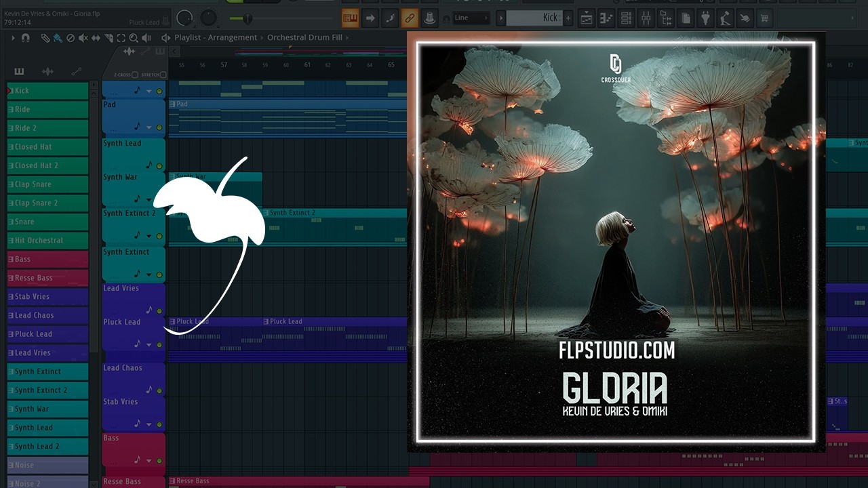The width and height of the screenshot is (868, 488).
Task: Toggle the link (multilink controllers) icon
Action: [x=410, y=18]
